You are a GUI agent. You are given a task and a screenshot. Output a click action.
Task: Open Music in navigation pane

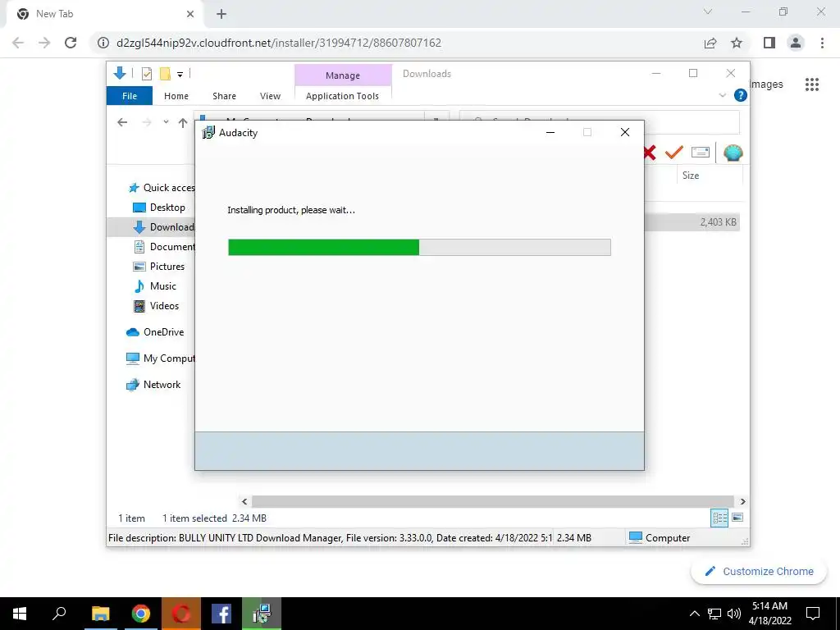[x=154, y=286]
